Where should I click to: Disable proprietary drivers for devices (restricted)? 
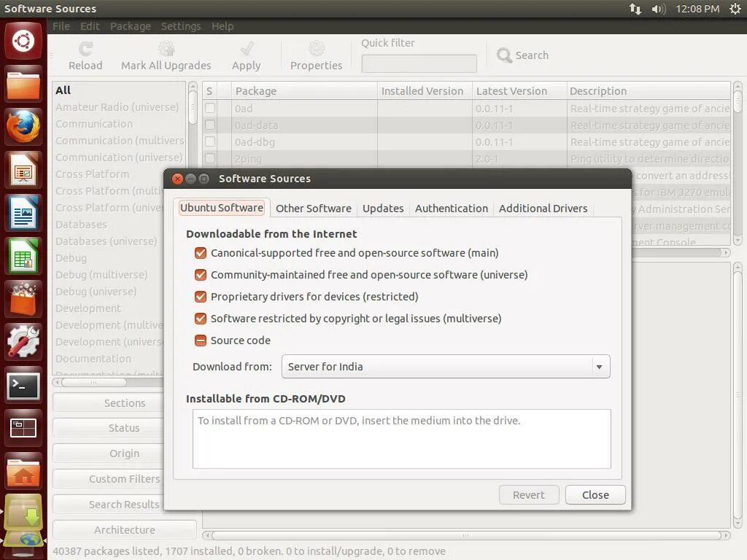coord(201,297)
